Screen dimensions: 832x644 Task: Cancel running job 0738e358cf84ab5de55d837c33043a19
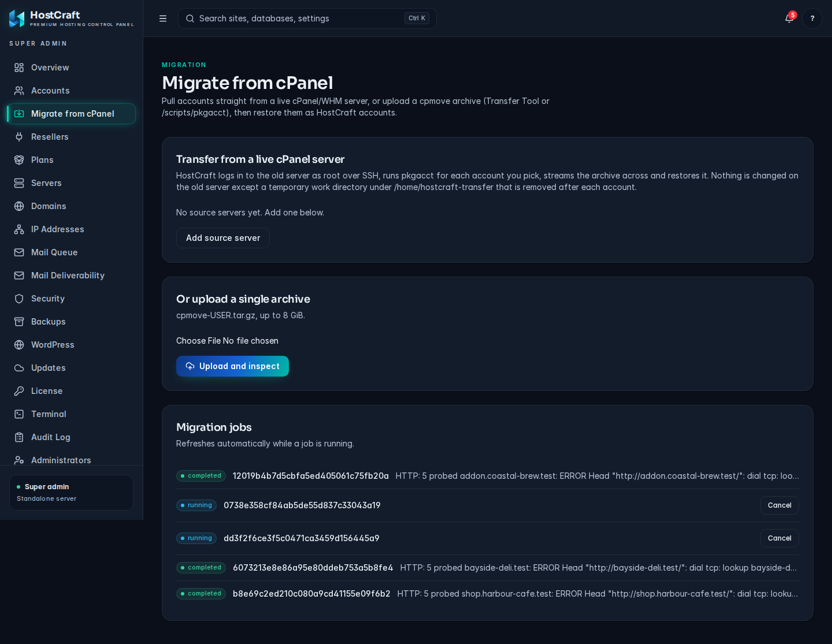[x=779, y=505]
